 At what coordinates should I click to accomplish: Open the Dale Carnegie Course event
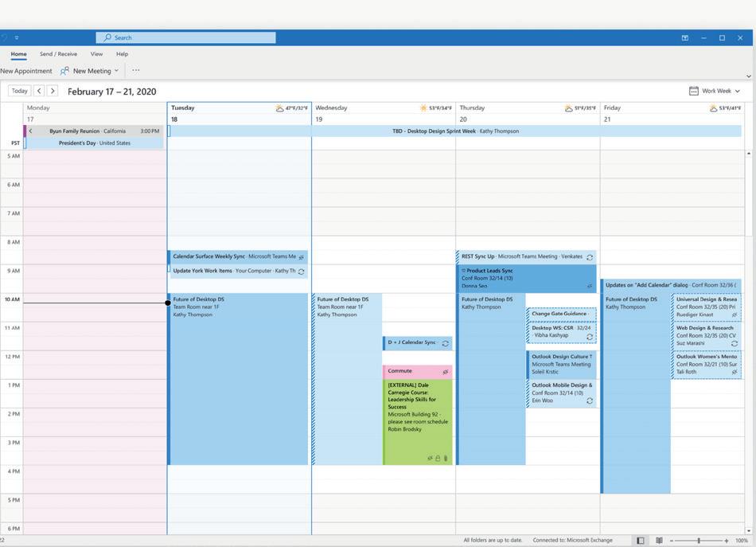click(418, 422)
